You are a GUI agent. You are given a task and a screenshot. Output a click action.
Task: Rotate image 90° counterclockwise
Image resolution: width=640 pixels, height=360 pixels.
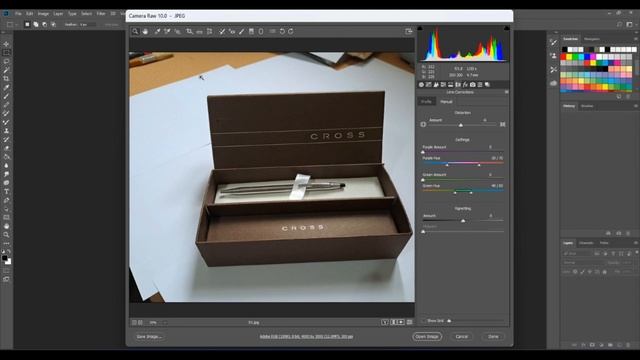(282, 31)
